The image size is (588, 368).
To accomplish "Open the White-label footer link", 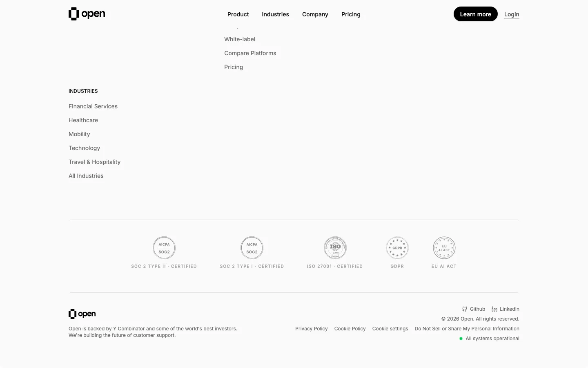I will [240, 39].
